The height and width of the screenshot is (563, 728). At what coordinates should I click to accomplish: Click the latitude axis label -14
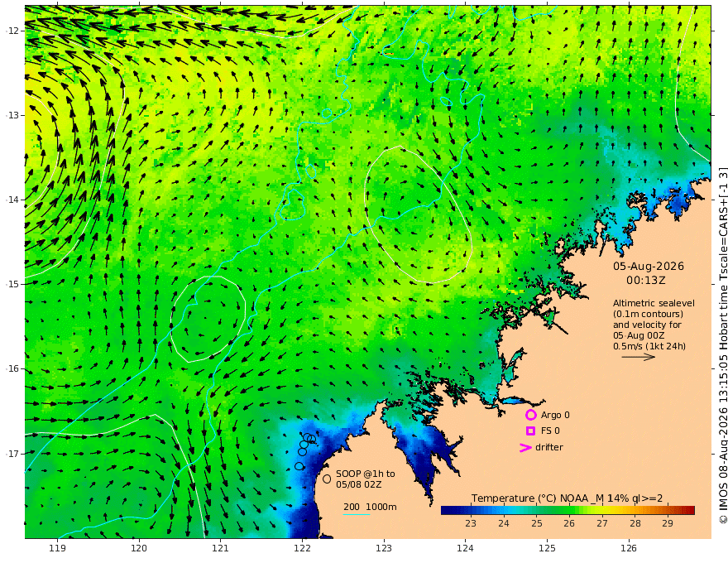(12, 200)
